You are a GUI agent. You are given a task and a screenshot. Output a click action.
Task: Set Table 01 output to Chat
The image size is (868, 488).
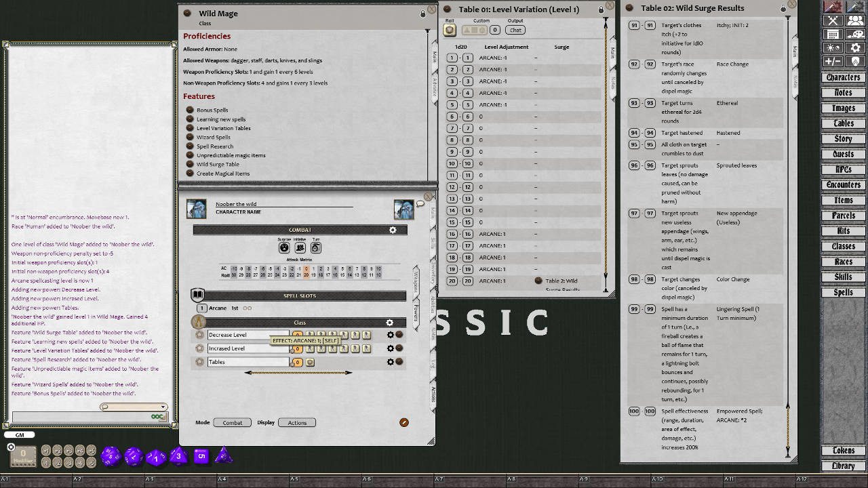coord(515,30)
